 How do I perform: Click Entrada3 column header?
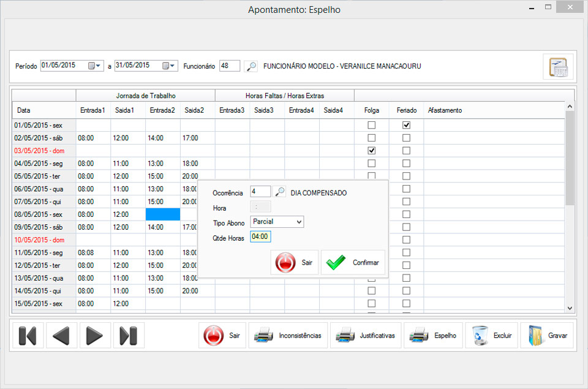[233, 110]
